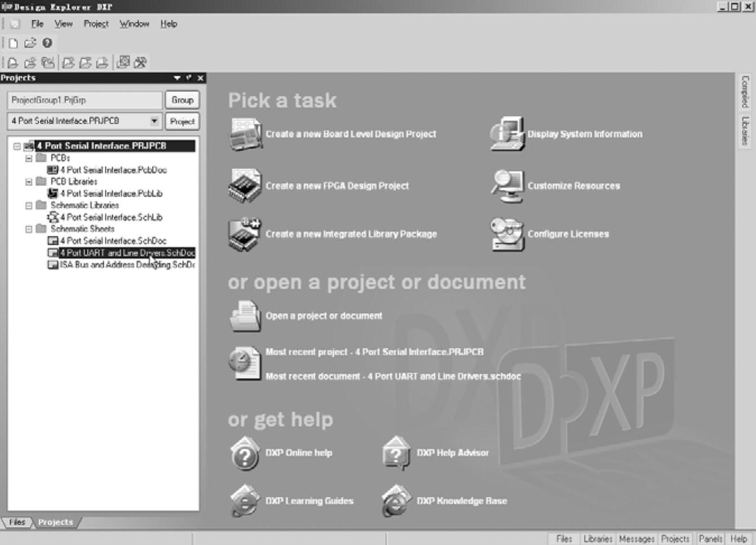Screen dimensions: 756x545
Task: Click the DXP Learning Guides browser icon
Action: 245,501
